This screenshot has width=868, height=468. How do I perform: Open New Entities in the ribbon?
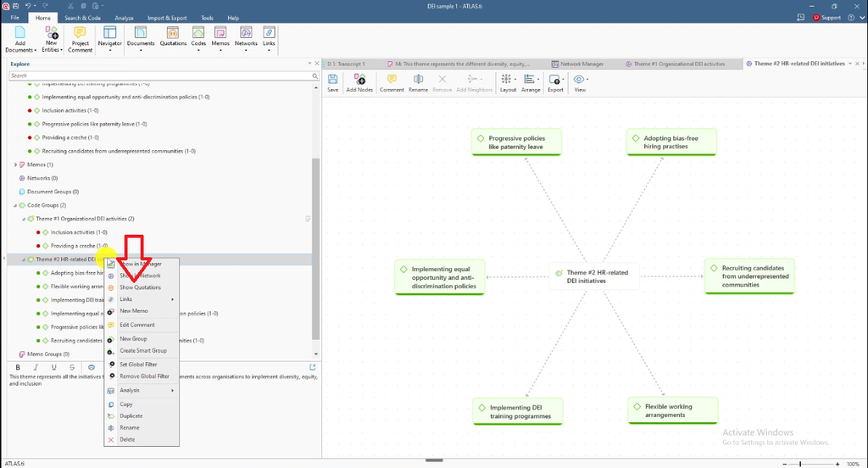coord(52,39)
